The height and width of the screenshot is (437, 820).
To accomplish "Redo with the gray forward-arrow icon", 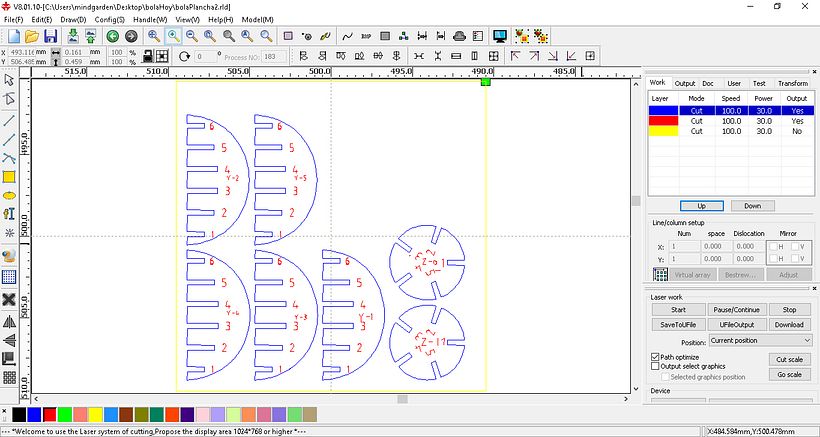I will [131, 36].
